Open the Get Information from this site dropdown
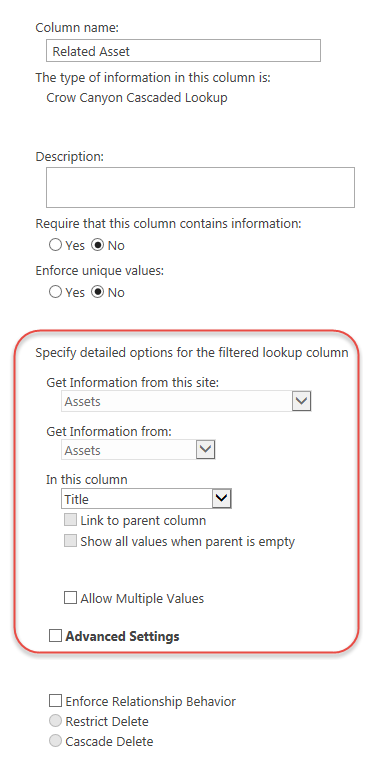The width and height of the screenshot is (371, 779). point(186,401)
